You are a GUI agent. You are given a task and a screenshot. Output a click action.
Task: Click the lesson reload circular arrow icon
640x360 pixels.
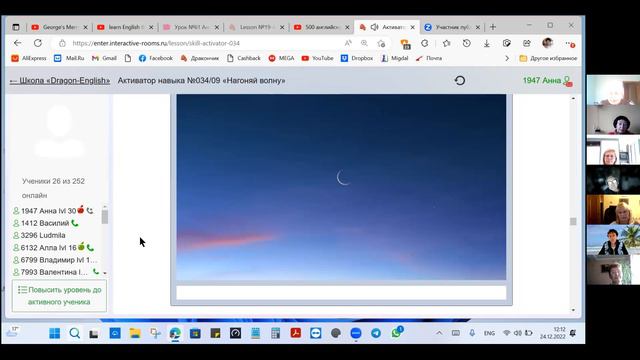(x=460, y=80)
